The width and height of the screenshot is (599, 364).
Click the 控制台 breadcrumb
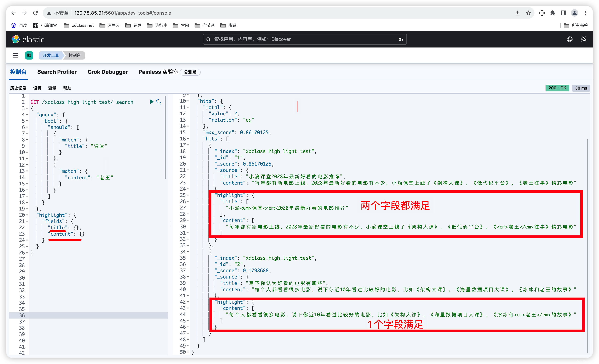tap(74, 55)
